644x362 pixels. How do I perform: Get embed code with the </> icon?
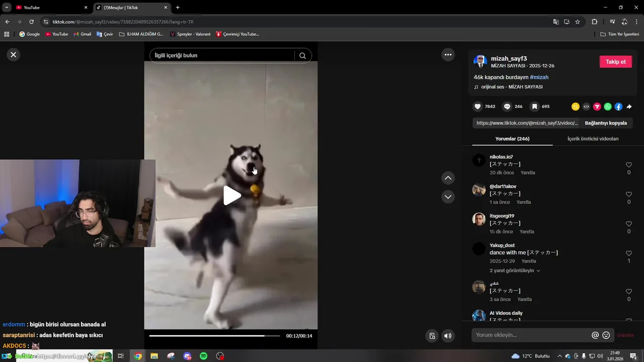pos(586,107)
